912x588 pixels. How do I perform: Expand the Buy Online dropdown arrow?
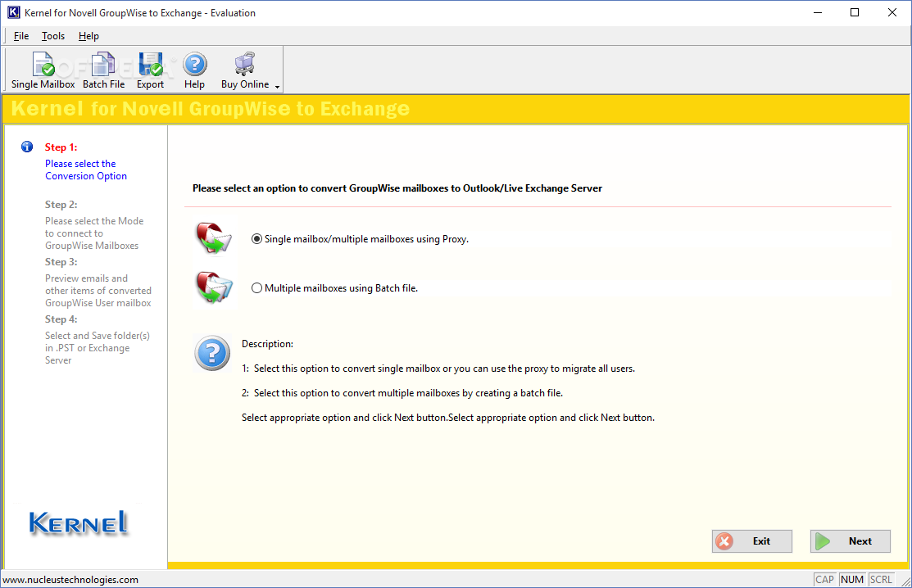[x=278, y=87]
